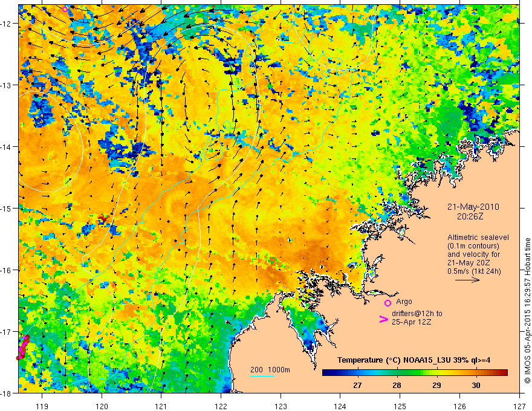Click the longitude axis label 120
The width and height of the screenshot is (532, 411).
click(x=102, y=406)
